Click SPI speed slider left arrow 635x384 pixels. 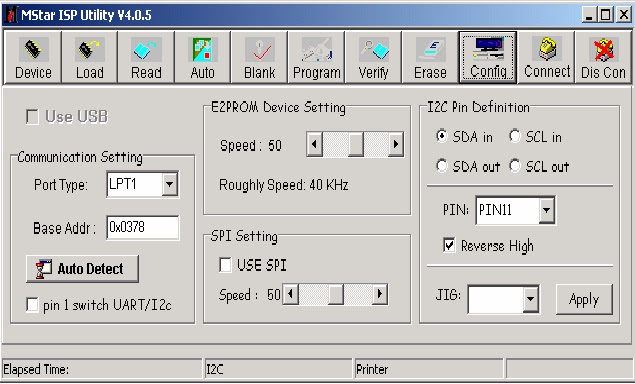point(290,294)
